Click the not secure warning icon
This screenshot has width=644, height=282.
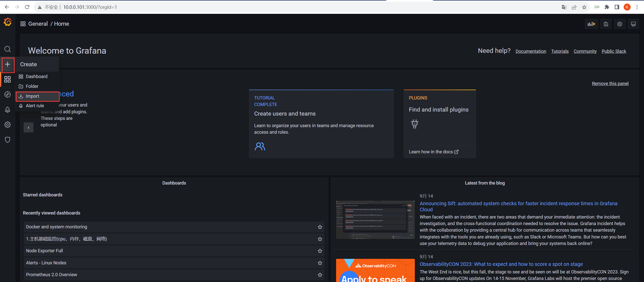[39, 7]
